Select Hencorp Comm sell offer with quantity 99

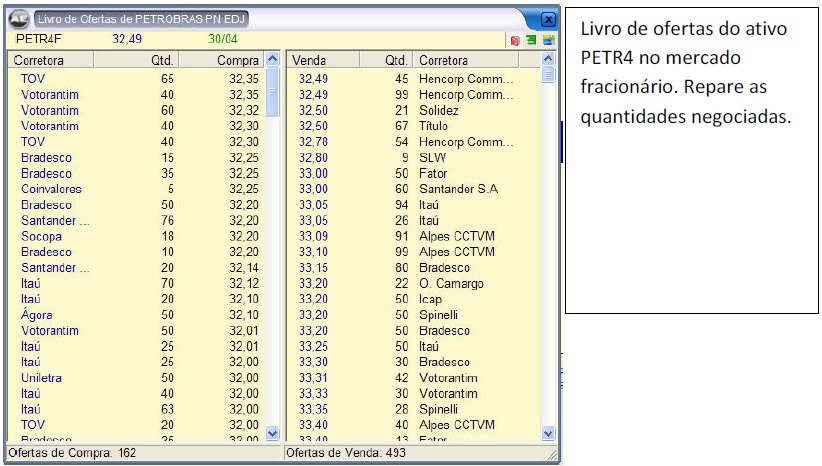pyautogui.click(x=414, y=94)
